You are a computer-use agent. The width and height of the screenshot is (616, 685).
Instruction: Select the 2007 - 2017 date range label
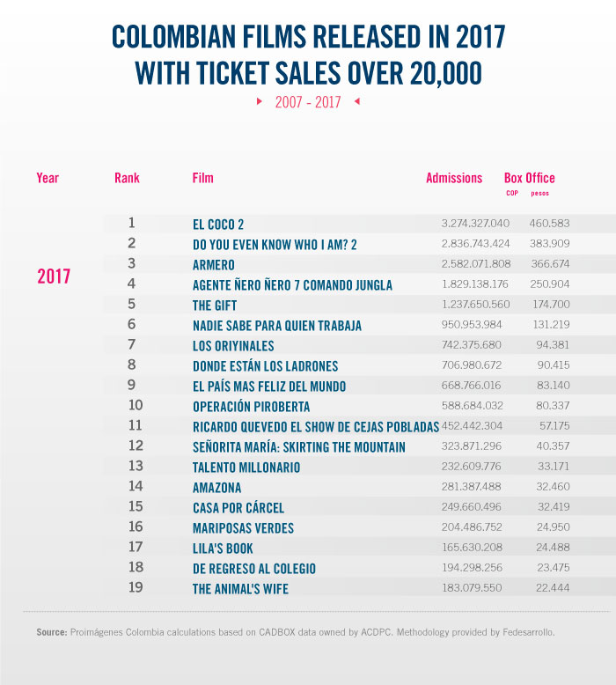click(307, 102)
